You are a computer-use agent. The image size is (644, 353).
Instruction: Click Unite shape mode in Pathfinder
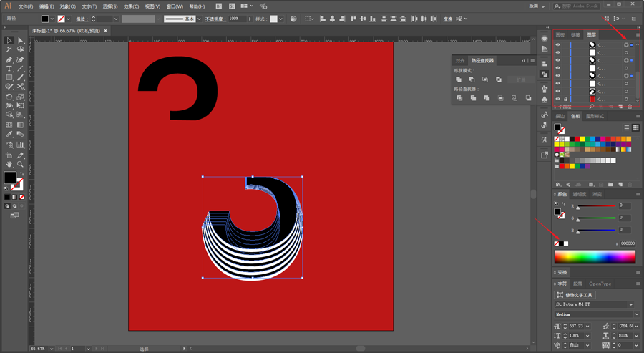459,79
